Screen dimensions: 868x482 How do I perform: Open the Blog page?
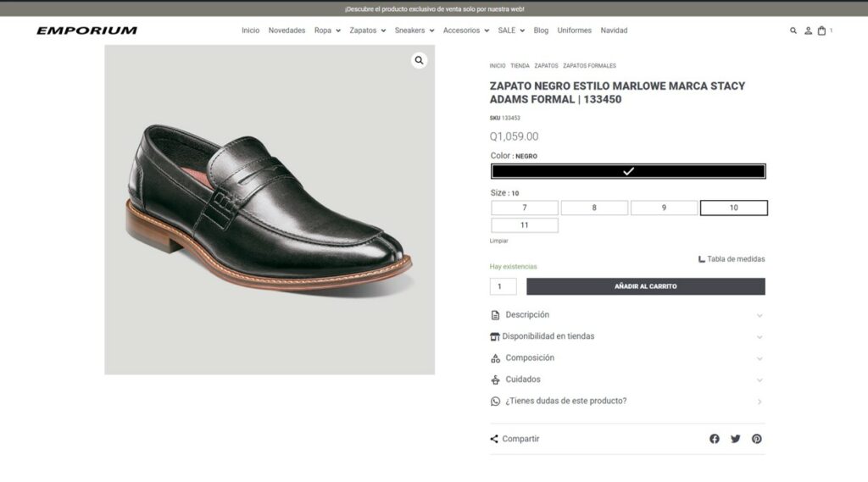point(541,30)
